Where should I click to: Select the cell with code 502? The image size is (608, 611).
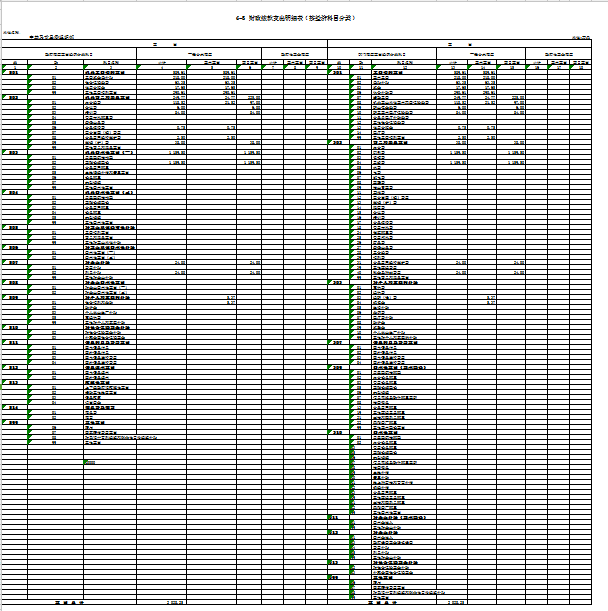tap(14, 97)
